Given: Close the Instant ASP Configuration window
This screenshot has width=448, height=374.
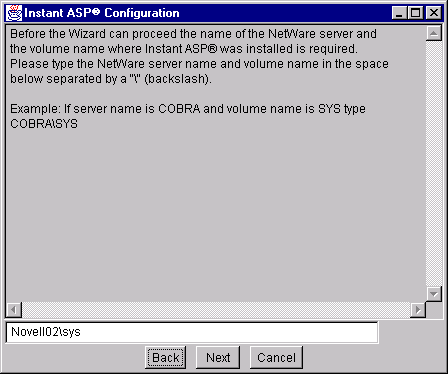Looking at the screenshot, I should [x=434, y=13].
